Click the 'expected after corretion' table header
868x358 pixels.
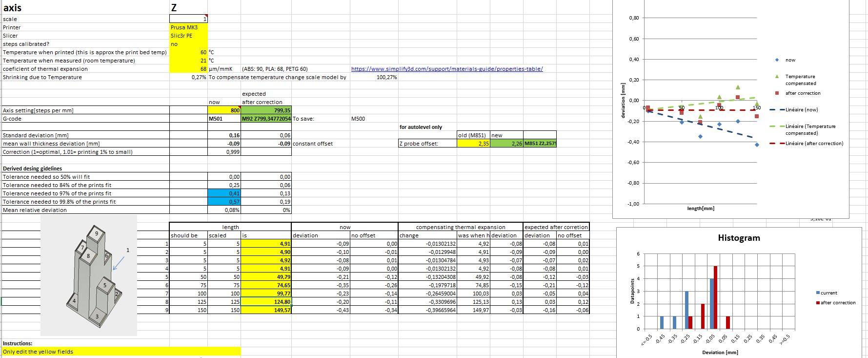[x=556, y=227]
